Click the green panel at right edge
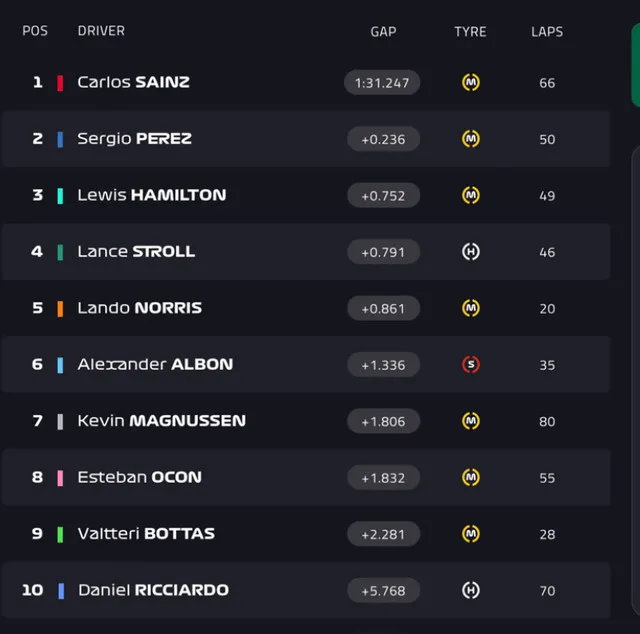 tap(636, 65)
